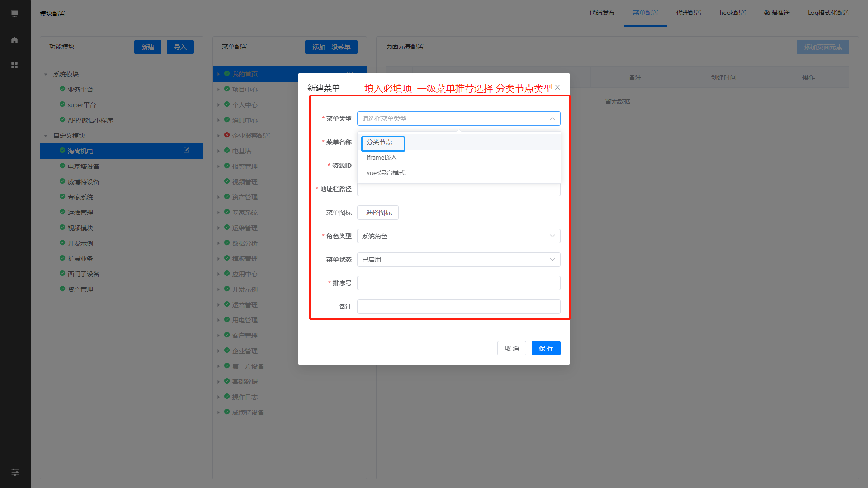Viewport: 868px width, 488px height.
Task: Open the settings sliders icon at bottom-left
Action: (x=15, y=472)
